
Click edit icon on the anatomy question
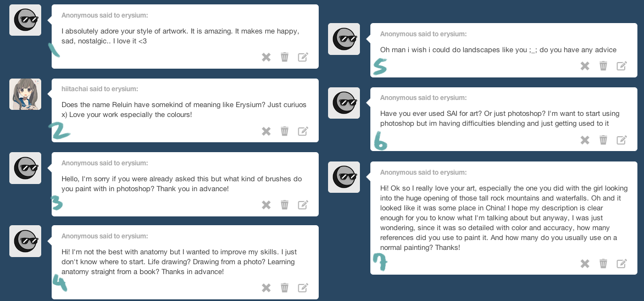pos(303,288)
